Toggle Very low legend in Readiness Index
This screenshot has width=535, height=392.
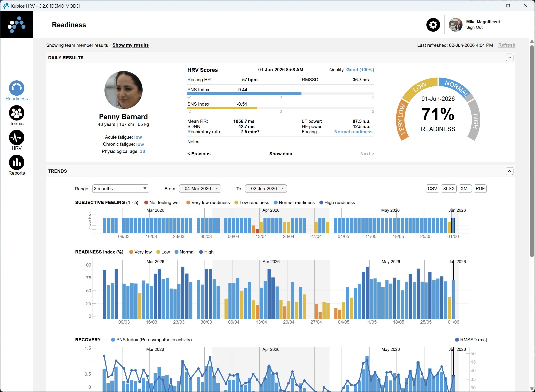pos(140,252)
